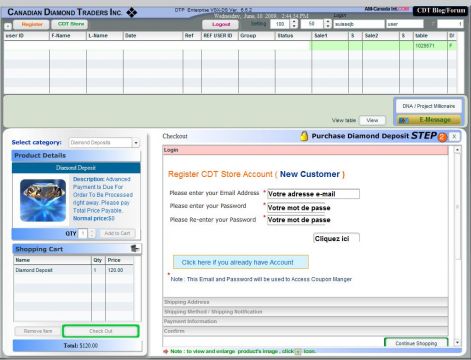The width and height of the screenshot is (471, 360).
Task: Sort by the user ID column header
Action: click(26, 36)
